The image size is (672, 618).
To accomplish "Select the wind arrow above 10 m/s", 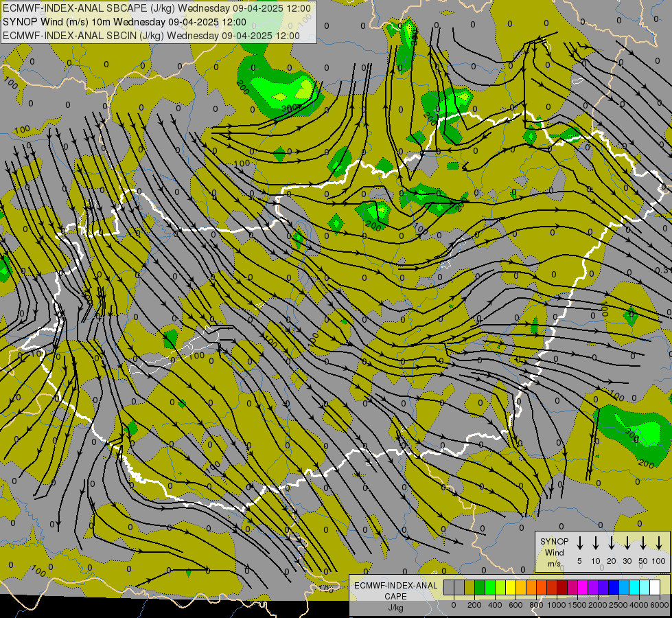I will point(595,543).
